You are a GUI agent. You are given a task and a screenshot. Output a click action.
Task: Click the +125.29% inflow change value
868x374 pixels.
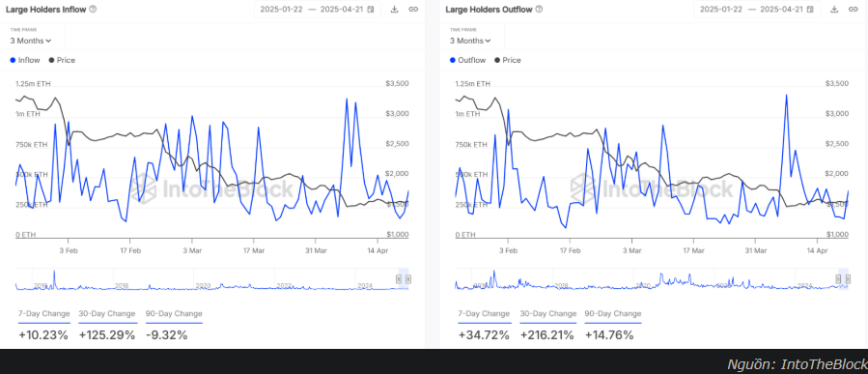tap(107, 335)
